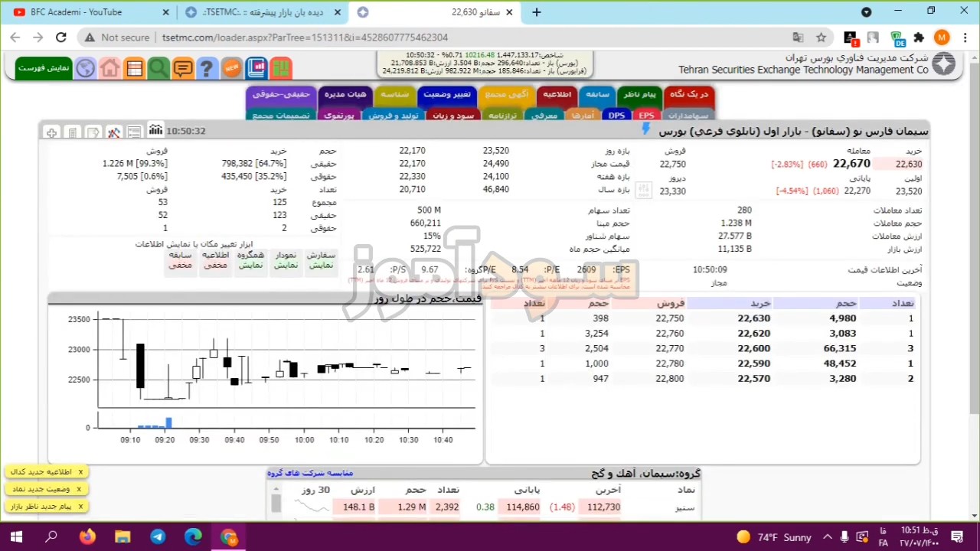Viewport: 980px width, 551px height.
Task: Click the list view icon beside the bar chart icon
Action: (x=134, y=132)
